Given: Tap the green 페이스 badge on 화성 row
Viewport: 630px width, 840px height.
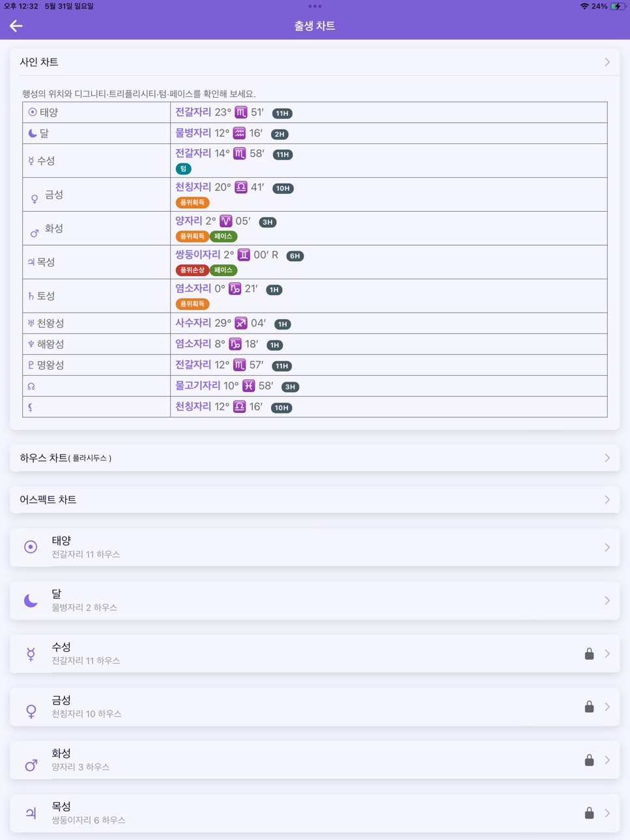Looking at the screenshot, I should 223,236.
